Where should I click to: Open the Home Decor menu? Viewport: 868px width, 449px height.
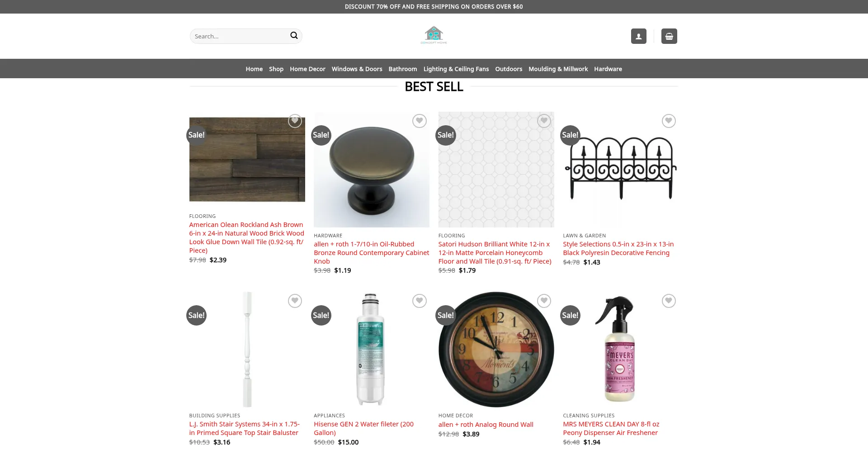(x=307, y=69)
